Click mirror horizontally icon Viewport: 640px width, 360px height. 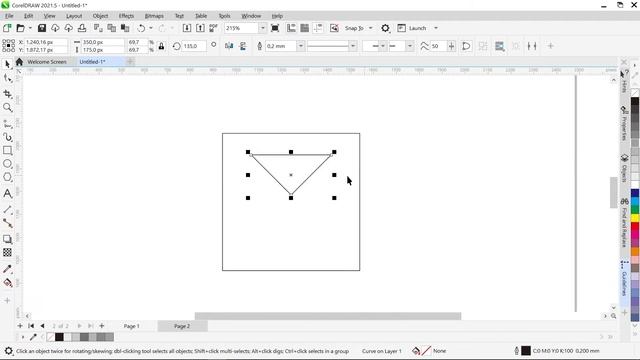click(229, 46)
